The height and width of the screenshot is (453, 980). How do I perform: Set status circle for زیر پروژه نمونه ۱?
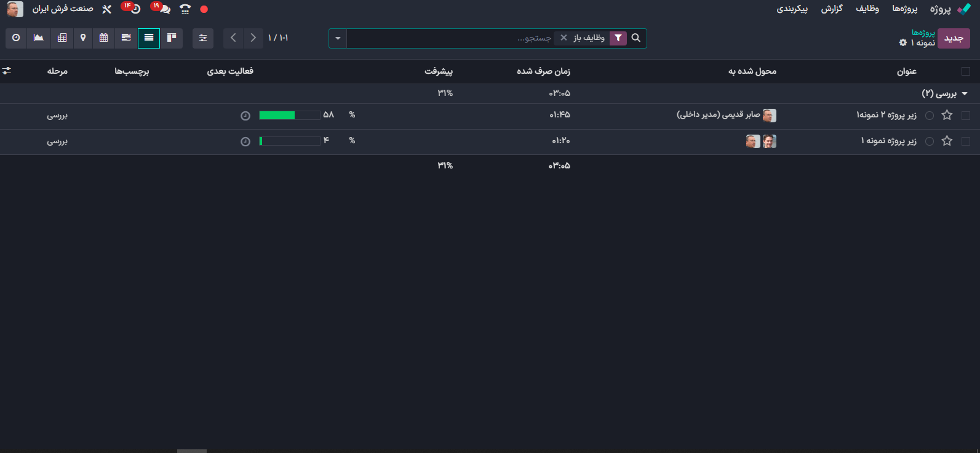coord(930,141)
